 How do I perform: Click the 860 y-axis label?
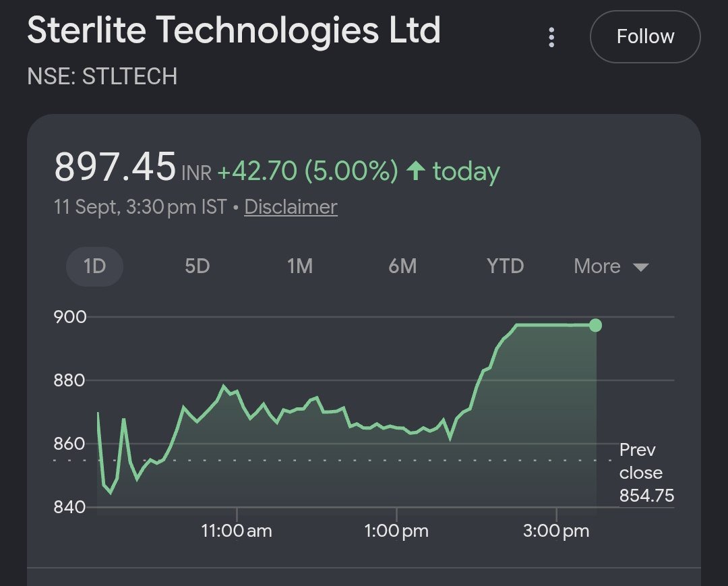point(69,444)
